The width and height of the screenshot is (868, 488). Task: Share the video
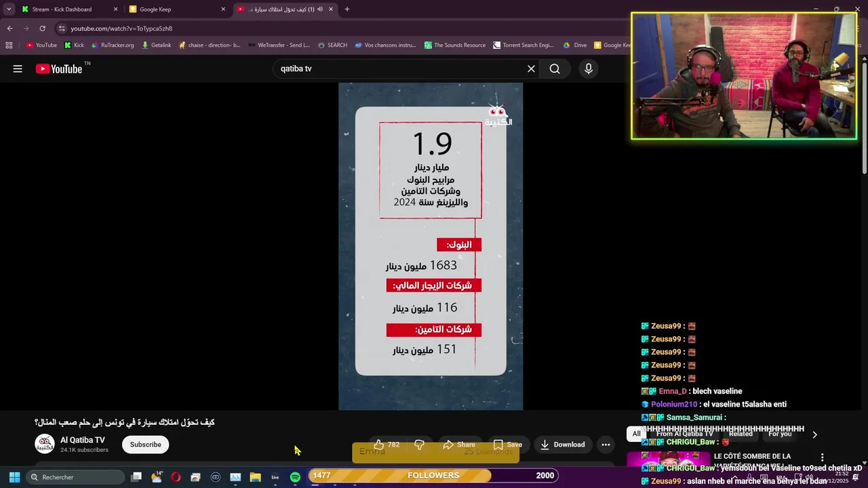pos(458,445)
